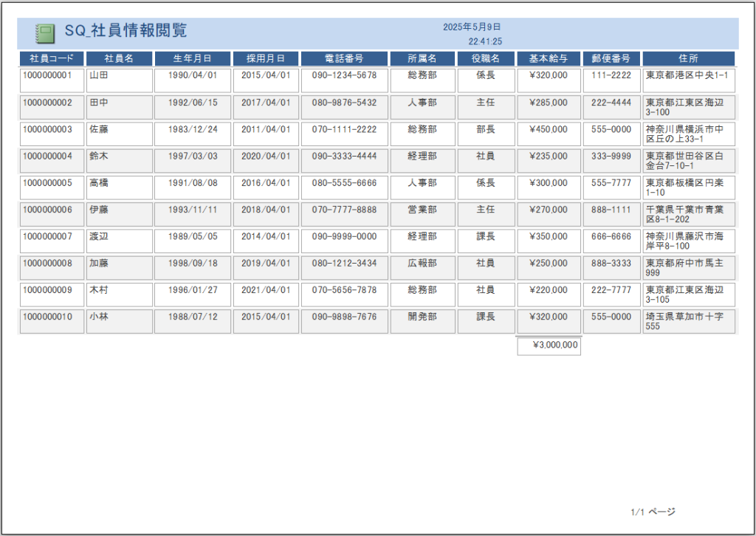Select the 社員コード column header
The image size is (756, 536).
(52, 58)
